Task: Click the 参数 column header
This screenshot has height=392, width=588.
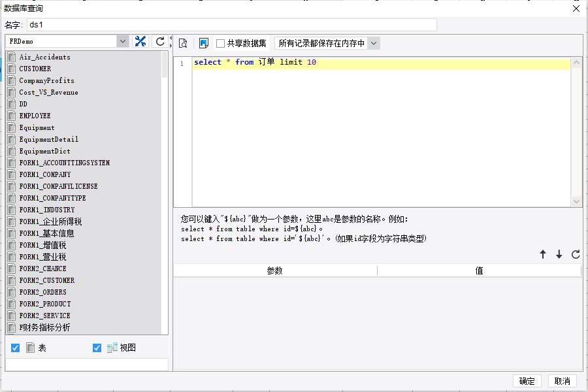Action: (x=275, y=270)
